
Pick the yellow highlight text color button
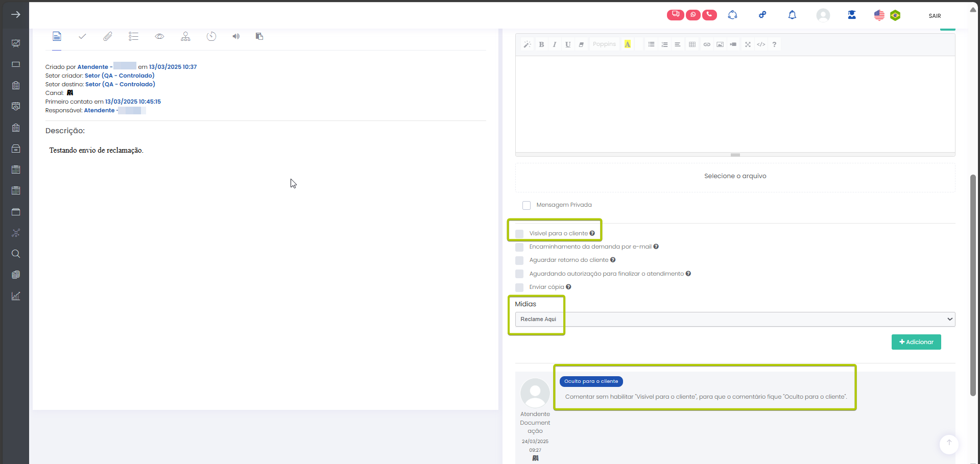pyautogui.click(x=628, y=44)
